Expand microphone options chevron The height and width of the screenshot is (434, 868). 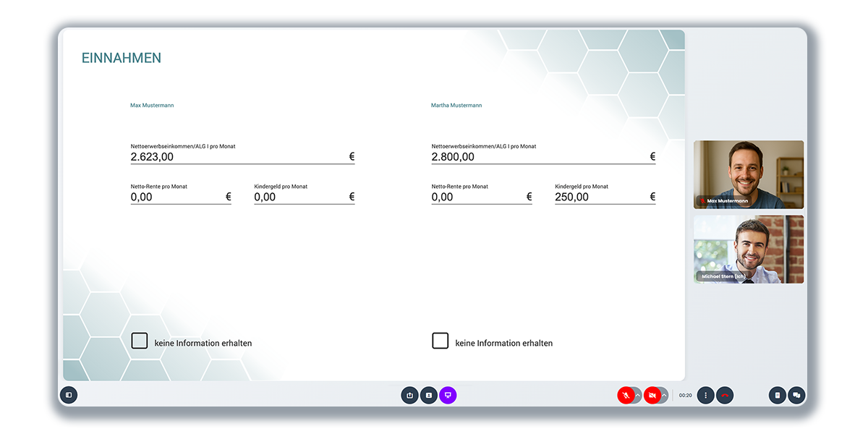[638, 395]
